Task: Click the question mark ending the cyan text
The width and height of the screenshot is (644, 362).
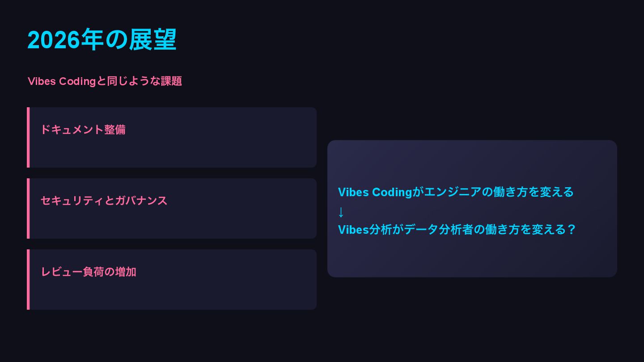Action: [x=571, y=230]
